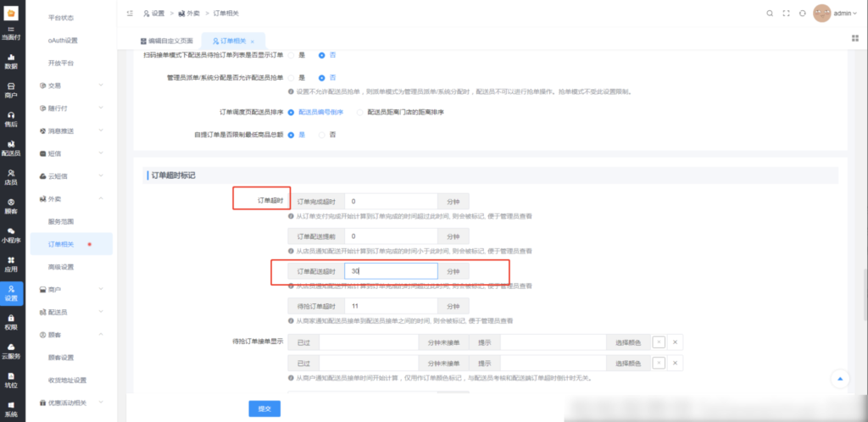Image resolution: width=868 pixels, height=422 pixels.
Task: Switch to the 编辑自定义页面 tab
Action: coord(167,41)
